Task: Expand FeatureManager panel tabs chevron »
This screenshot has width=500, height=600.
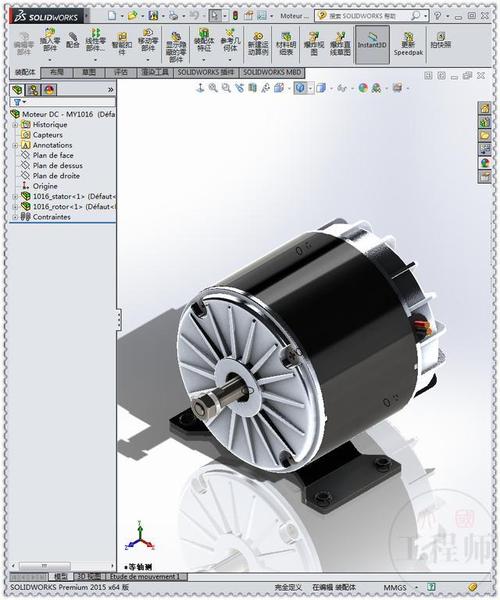Action: 111,90
